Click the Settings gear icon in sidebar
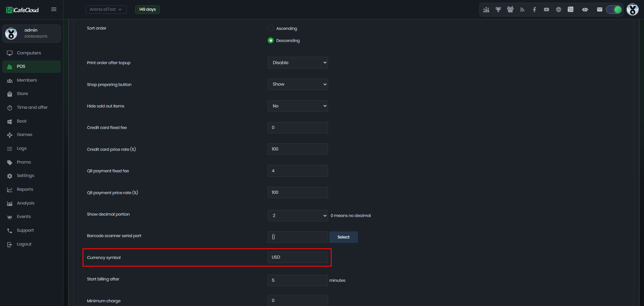This screenshot has height=306, width=644. (x=10, y=176)
